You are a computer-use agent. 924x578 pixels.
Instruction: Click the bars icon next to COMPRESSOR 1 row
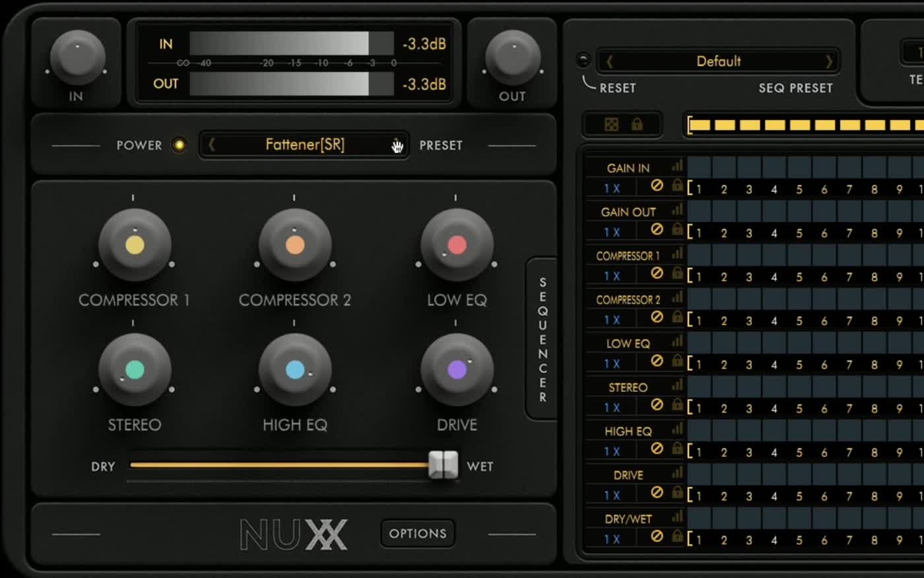677,254
